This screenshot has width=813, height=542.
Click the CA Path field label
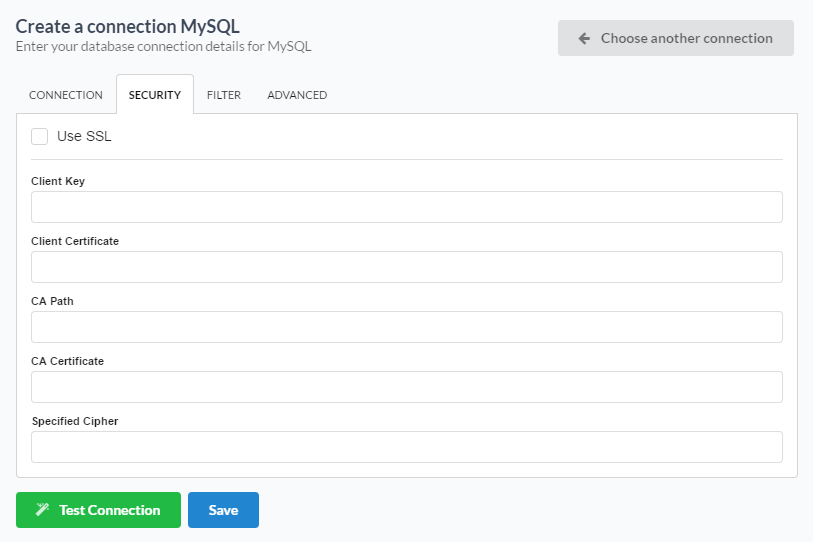tap(53, 301)
